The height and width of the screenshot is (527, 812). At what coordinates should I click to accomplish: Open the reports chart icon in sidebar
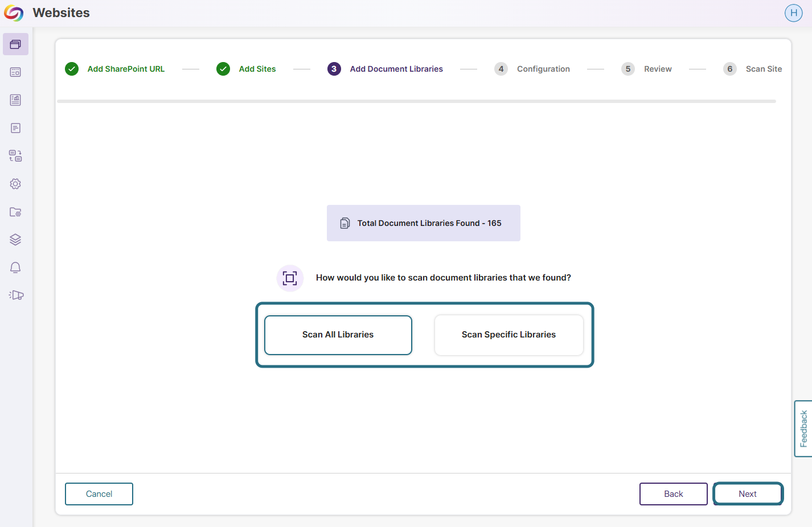pos(15,100)
